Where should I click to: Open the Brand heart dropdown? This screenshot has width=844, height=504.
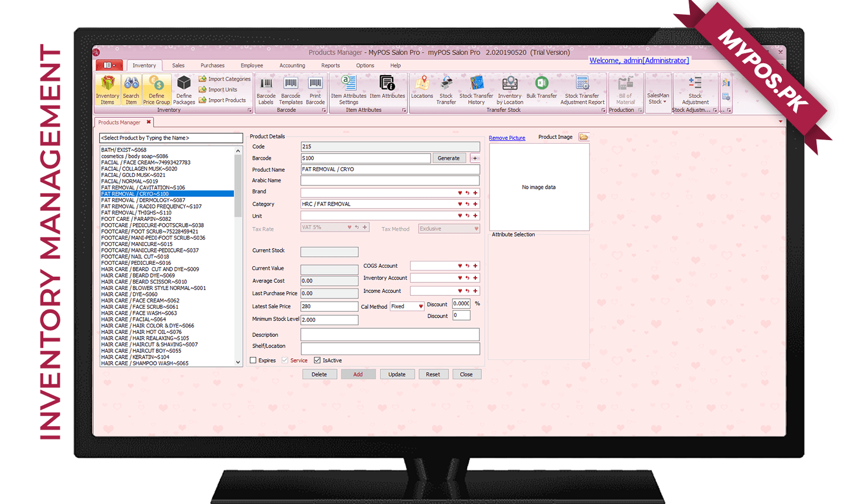[460, 193]
